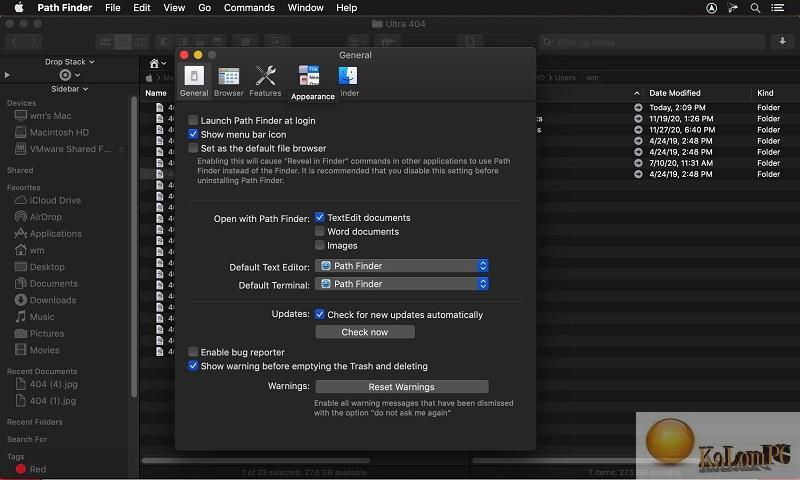Open Pictures in sidebar
The image size is (800, 480).
(x=40, y=334)
